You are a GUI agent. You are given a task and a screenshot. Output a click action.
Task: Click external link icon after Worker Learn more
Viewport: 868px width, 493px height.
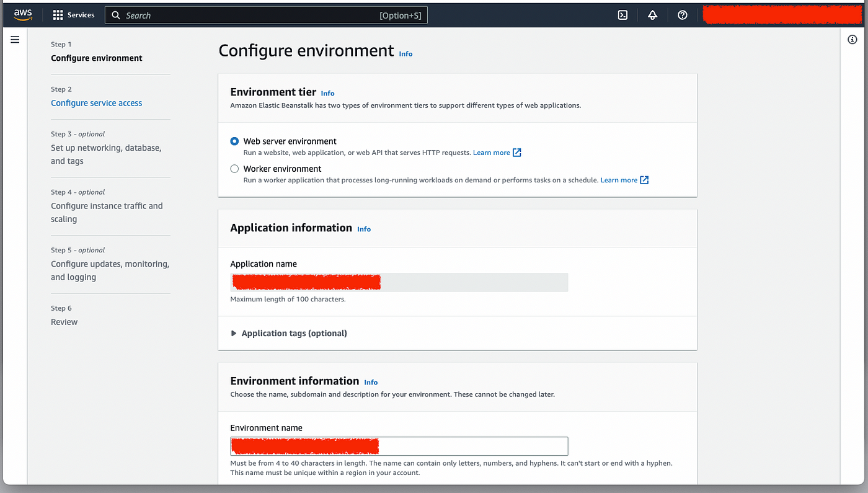click(x=644, y=180)
